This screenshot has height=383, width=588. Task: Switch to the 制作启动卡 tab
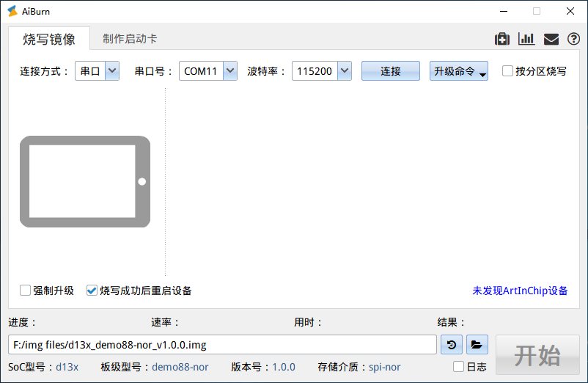[x=130, y=39]
